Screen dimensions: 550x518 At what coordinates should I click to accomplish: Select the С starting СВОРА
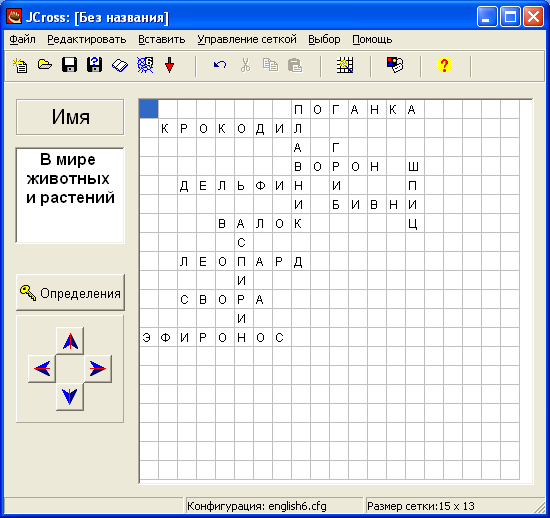[187, 300]
